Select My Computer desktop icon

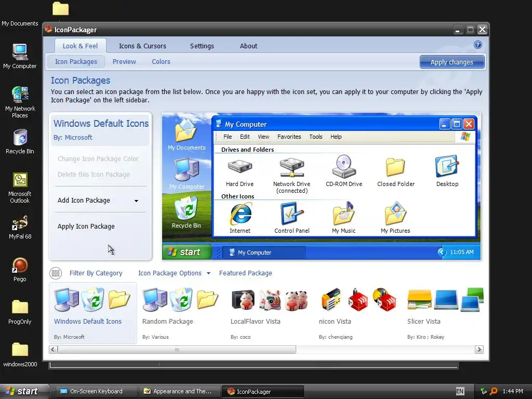point(20,56)
